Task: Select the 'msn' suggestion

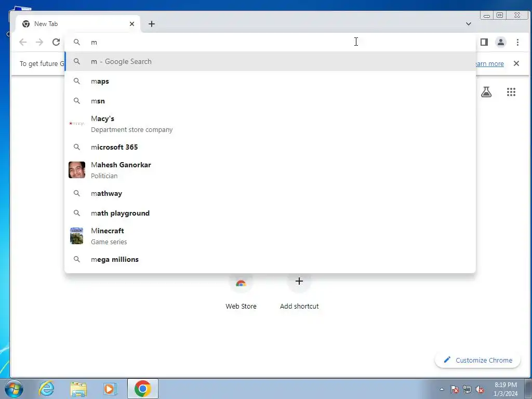Action: (270, 101)
